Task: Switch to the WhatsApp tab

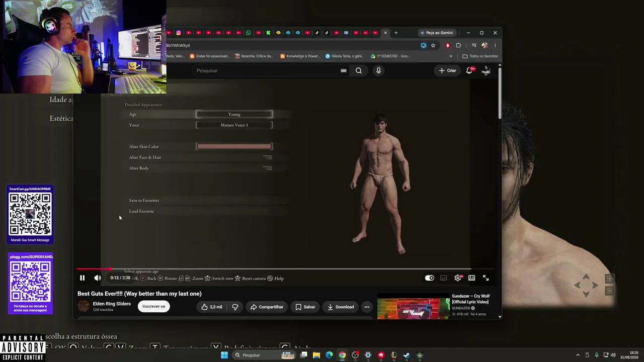Action: 248,33
